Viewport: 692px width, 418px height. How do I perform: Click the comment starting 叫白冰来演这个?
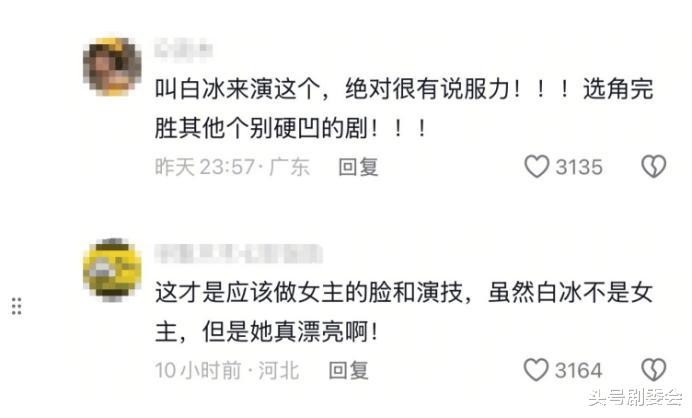(404, 109)
